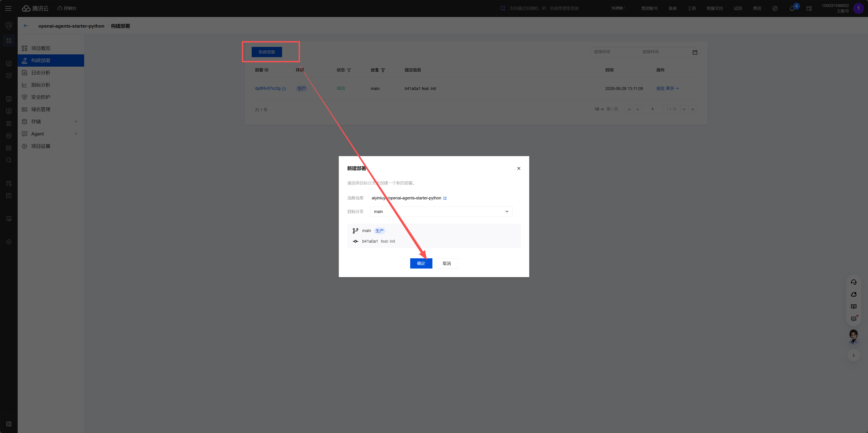Confirm deployment with 确定 button
Viewport: 868px width, 433px height.
click(x=421, y=264)
